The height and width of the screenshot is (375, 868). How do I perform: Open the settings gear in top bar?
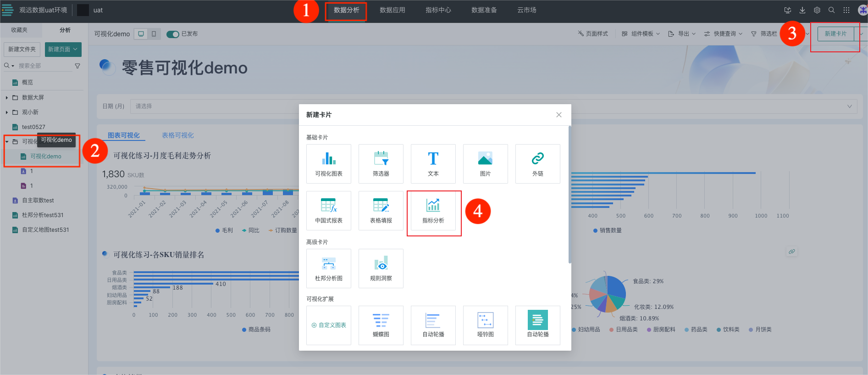pos(817,10)
